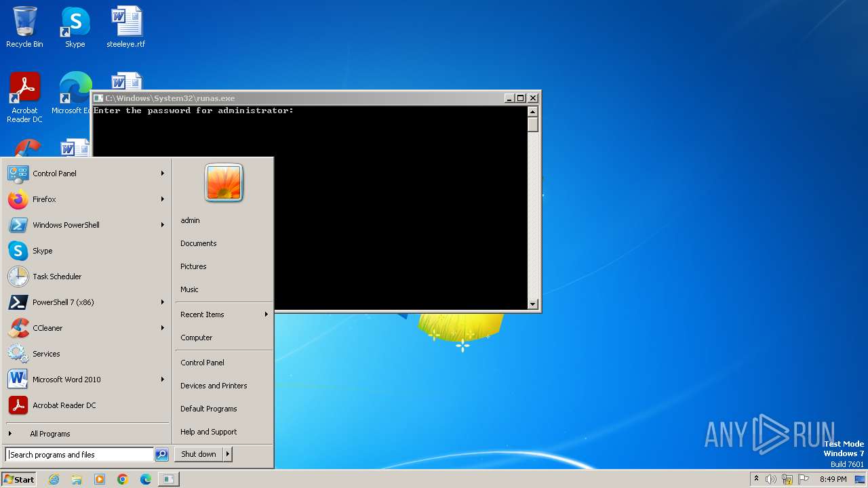Expand Control Panel submenu arrow

[163, 174]
